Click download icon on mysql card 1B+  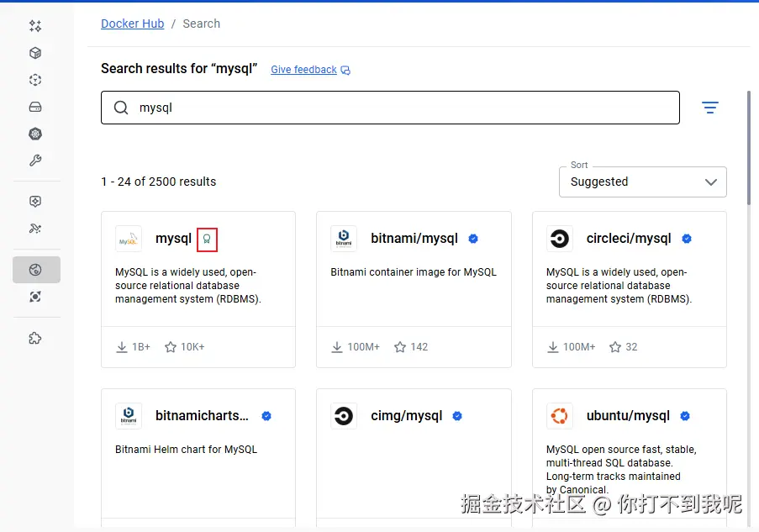(x=122, y=347)
